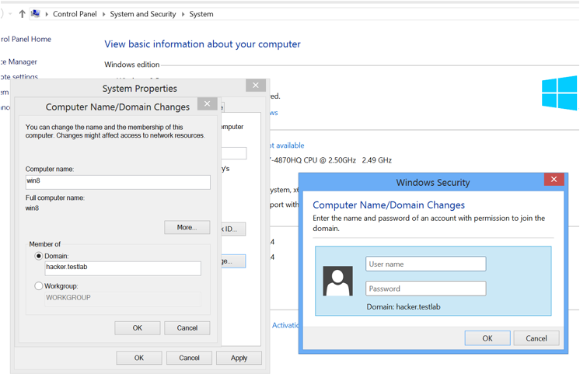Image resolution: width=580 pixels, height=392 pixels.
Task: Click the System Properties title bar
Action: pos(139,89)
